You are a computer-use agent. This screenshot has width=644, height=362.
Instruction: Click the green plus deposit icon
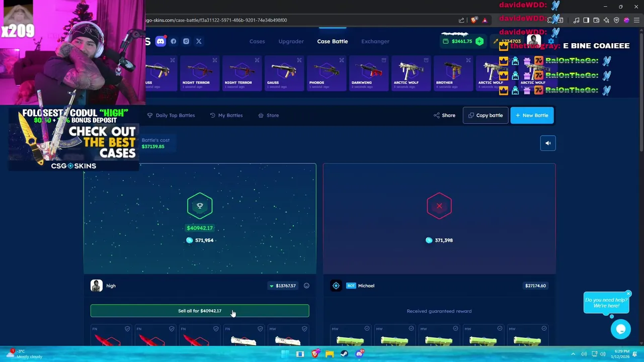click(x=479, y=41)
